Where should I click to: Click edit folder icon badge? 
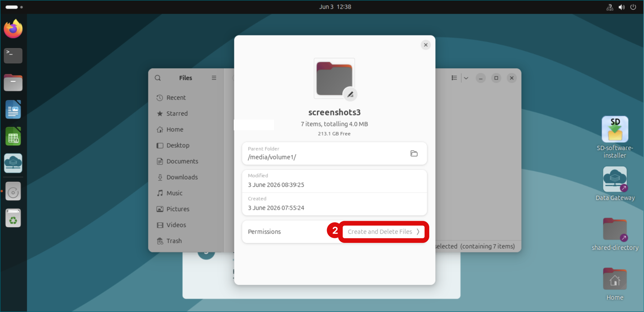click(350, 94)
